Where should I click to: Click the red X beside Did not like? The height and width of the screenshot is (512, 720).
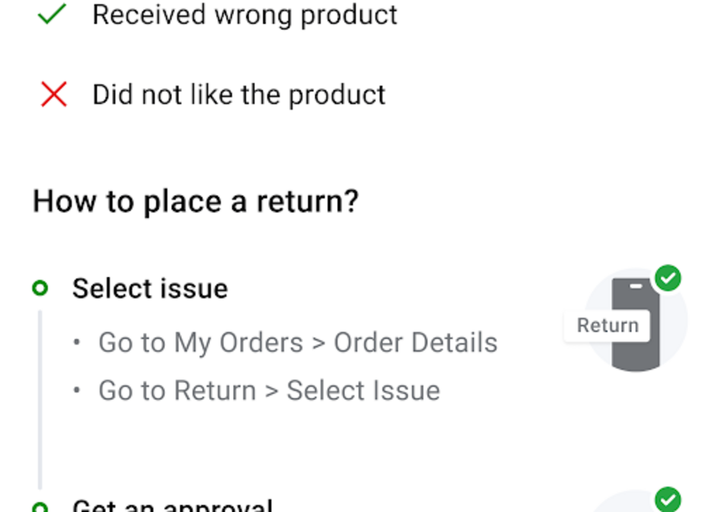pyautogui.click(x=53, y=95)
